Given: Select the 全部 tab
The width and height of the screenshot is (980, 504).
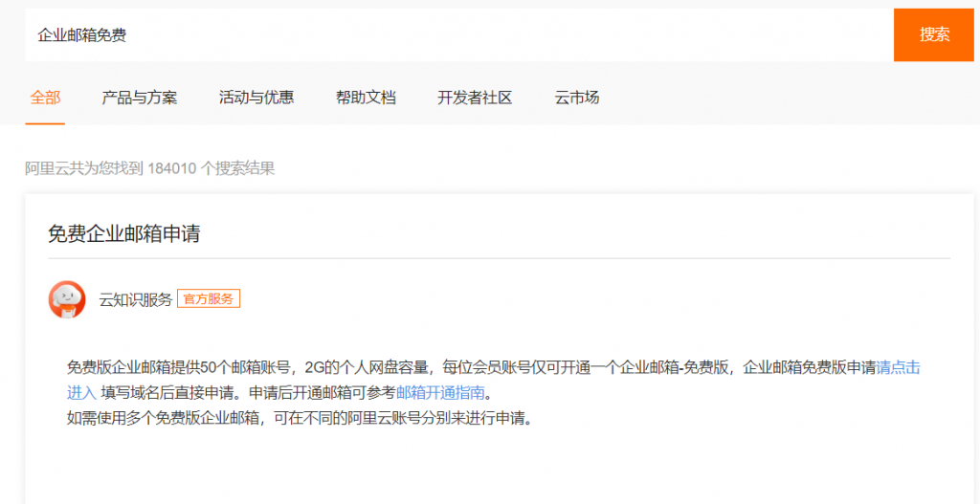Looking at the screenshot, I should [45, 97].
